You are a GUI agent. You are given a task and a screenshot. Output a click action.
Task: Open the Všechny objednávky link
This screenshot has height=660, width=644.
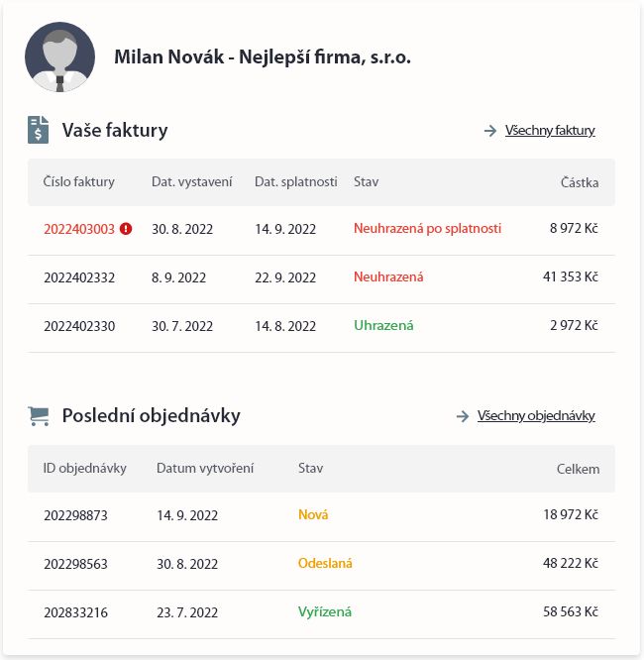[536, 416]
